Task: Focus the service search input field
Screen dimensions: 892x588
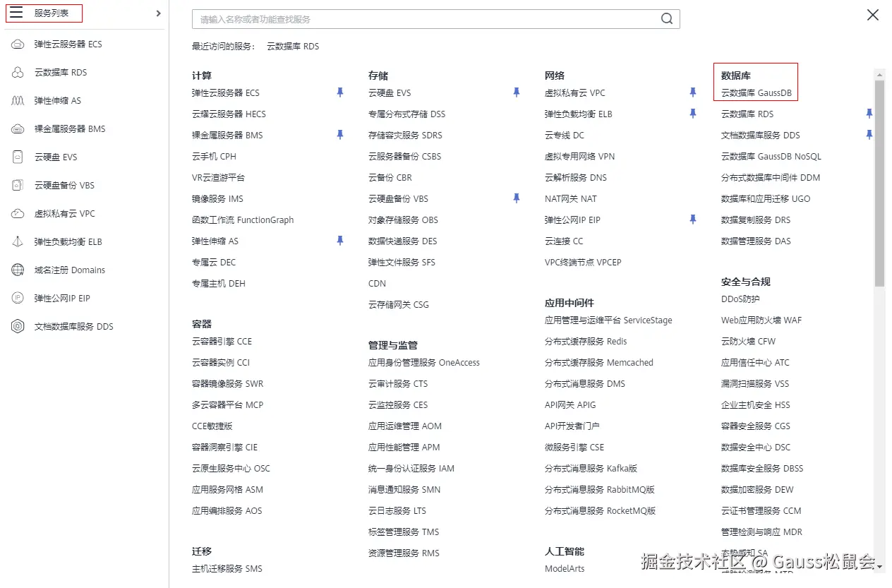Action: pos(435,19)
